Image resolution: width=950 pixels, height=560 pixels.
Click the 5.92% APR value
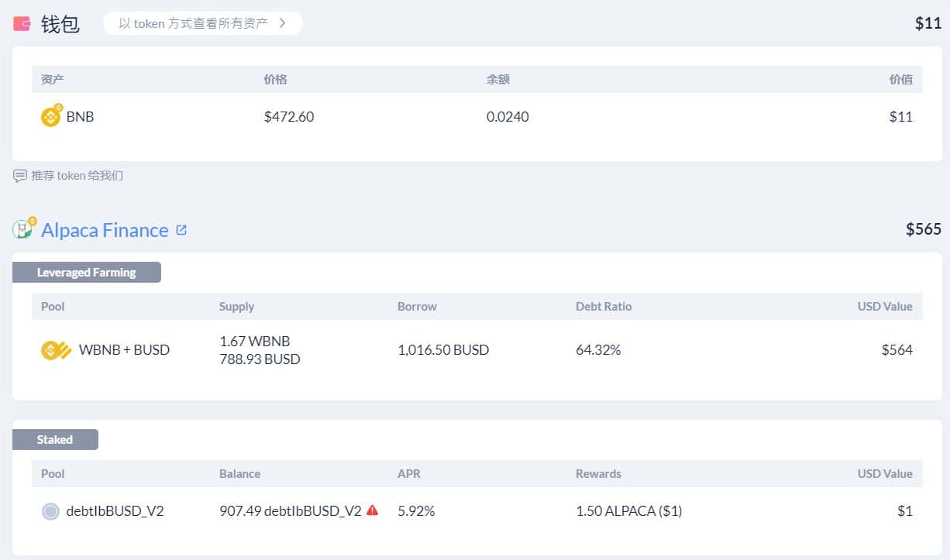tap(416, 511)
